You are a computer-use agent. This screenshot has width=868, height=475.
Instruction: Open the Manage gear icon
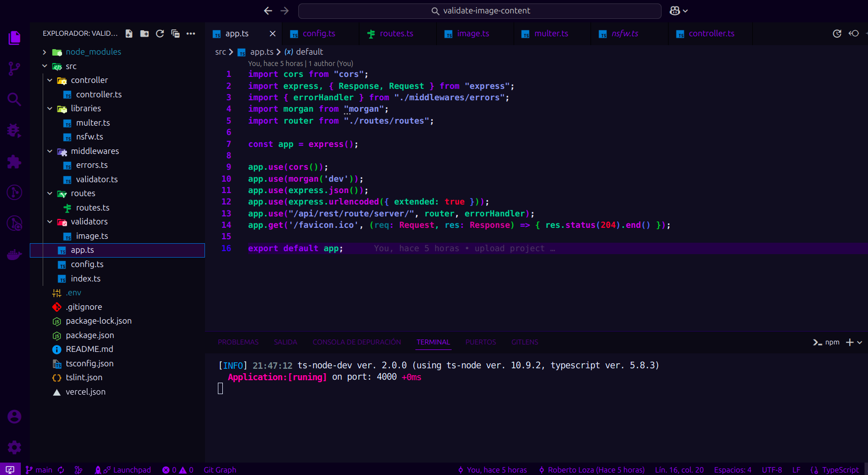tap(14, 447)
